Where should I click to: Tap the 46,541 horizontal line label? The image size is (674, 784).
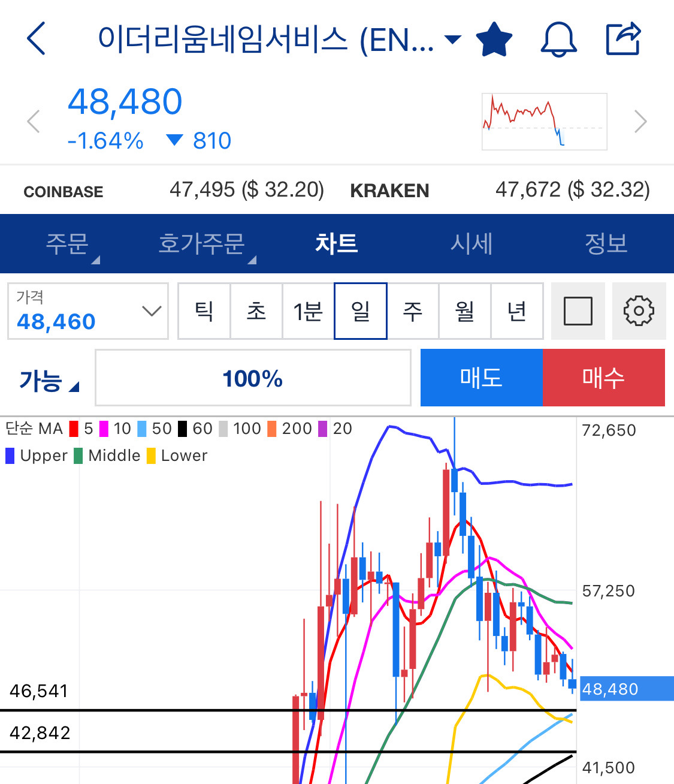pyautogui.click(x=39, y=691)
